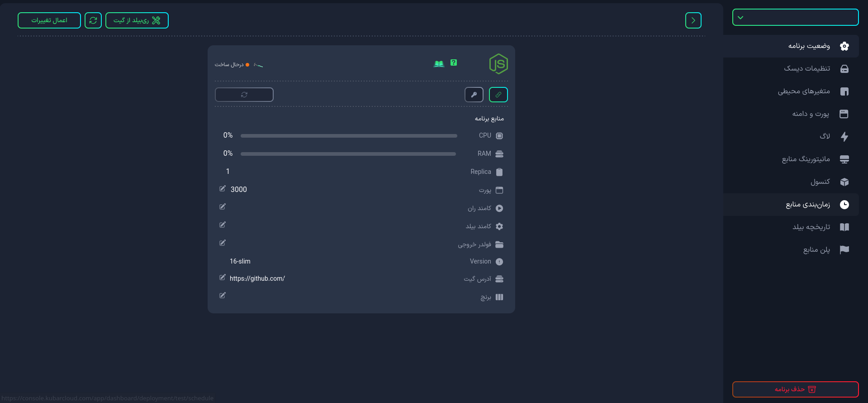Image resolution: width=868 pixels, height=403 pixels.
Task: Click the book icon next to تاریخچه بیلد
Action: [x=844, y=227]
